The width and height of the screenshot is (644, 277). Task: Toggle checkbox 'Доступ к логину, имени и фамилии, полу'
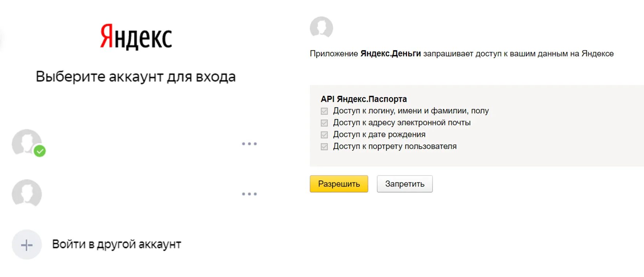pos(324,111)
